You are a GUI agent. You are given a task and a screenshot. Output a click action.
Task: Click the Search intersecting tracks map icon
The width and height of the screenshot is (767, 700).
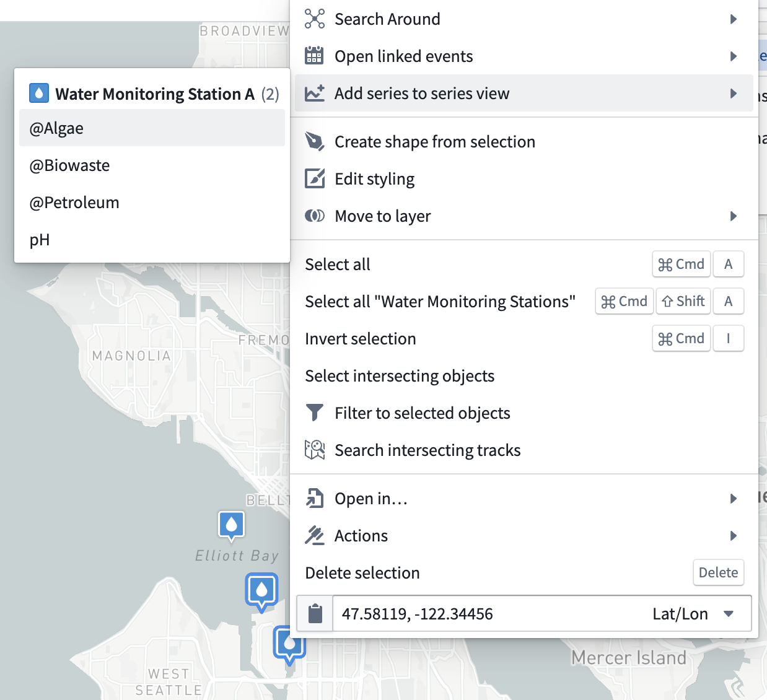(315, 450)
